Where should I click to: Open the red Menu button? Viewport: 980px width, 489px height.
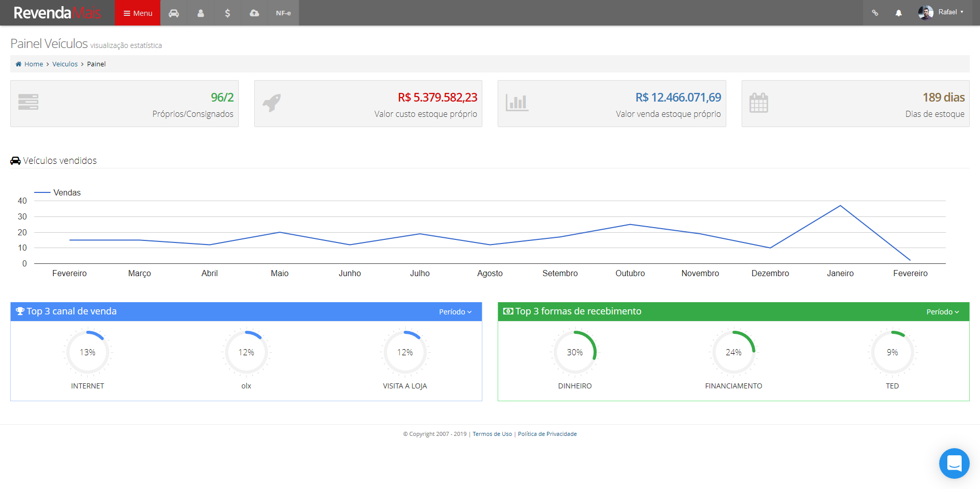point(138,13)
